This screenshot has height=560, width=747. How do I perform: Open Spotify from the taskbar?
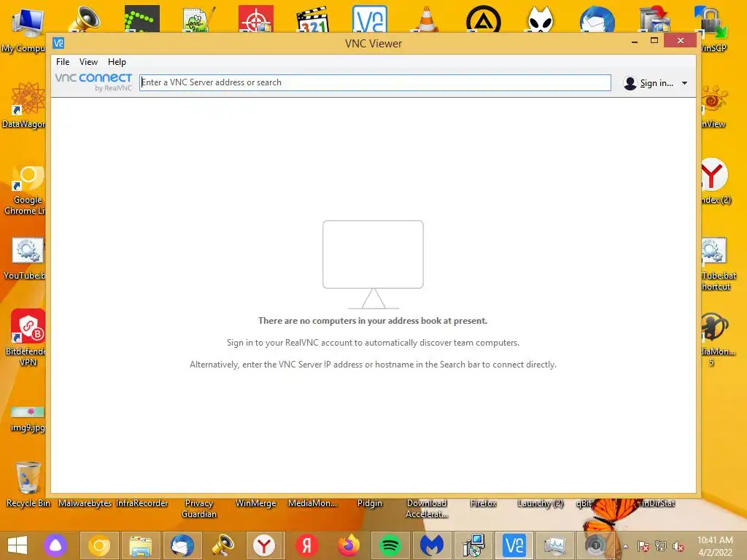click(x=390, y=545)
